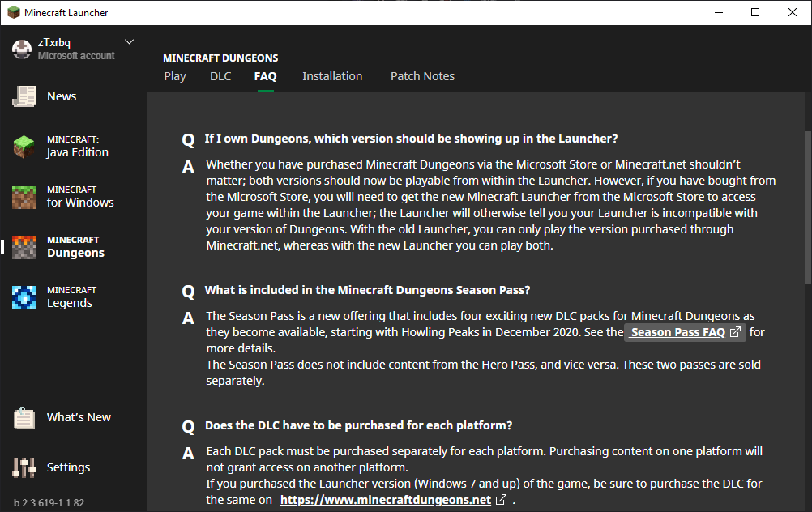Follow the www.minecraftdungeons.net link
The image size is (812, 512).
pyautogui.click(x=386, y=500)
